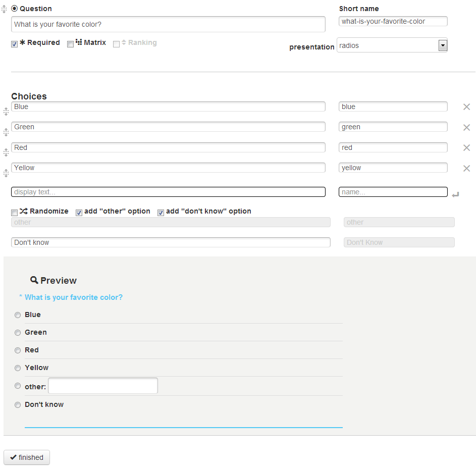Click the drag handle beside Green choice
The width and height of the screenshot is (476, 469).
(6, 132)
